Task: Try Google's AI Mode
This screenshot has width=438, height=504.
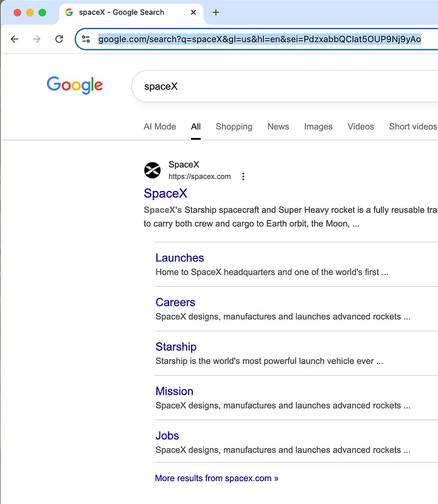Action: [x=159, y=126]
